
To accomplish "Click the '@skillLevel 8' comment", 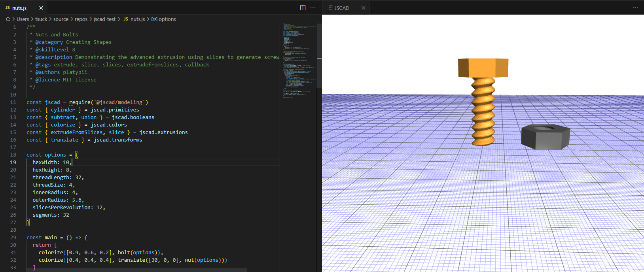I will 55,49.
